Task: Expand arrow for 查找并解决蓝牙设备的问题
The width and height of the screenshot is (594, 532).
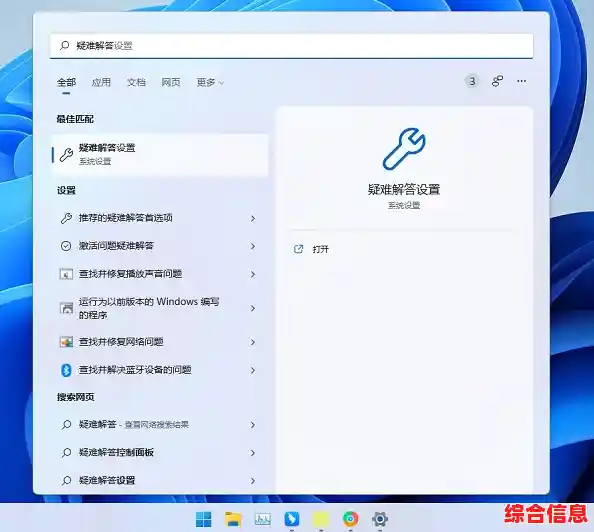Action: point(253,370)
